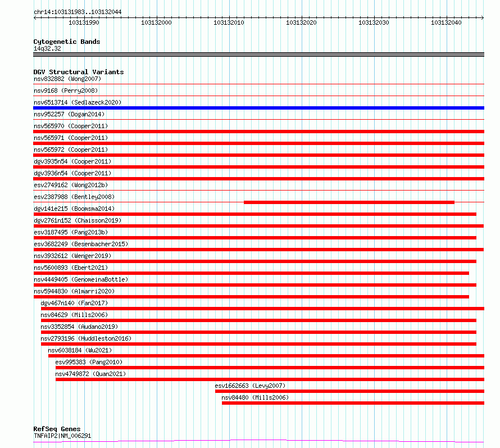Screen dimensions: 500x448
Task: Click nsv565971 (Cooper2011) label
Action: click(x=71, y=138)
